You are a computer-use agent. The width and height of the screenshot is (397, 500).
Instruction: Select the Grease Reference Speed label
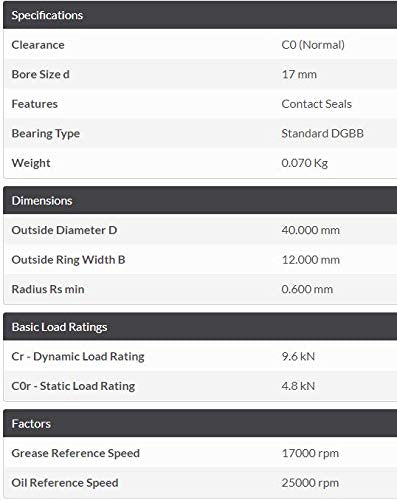(x=76, y=453)
